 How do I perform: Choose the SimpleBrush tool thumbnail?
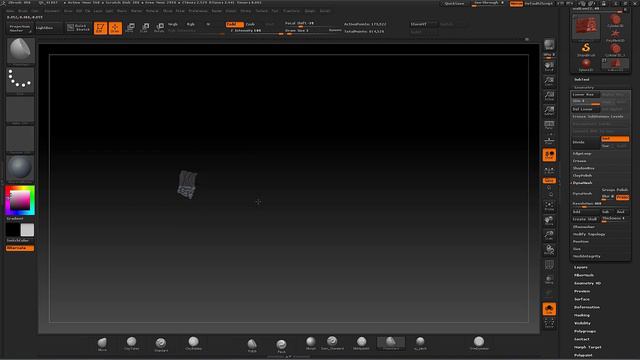coord(586,50)
